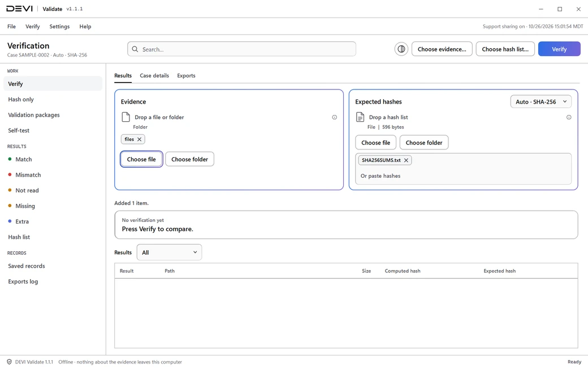Click the shield icon in status bar

9,362
